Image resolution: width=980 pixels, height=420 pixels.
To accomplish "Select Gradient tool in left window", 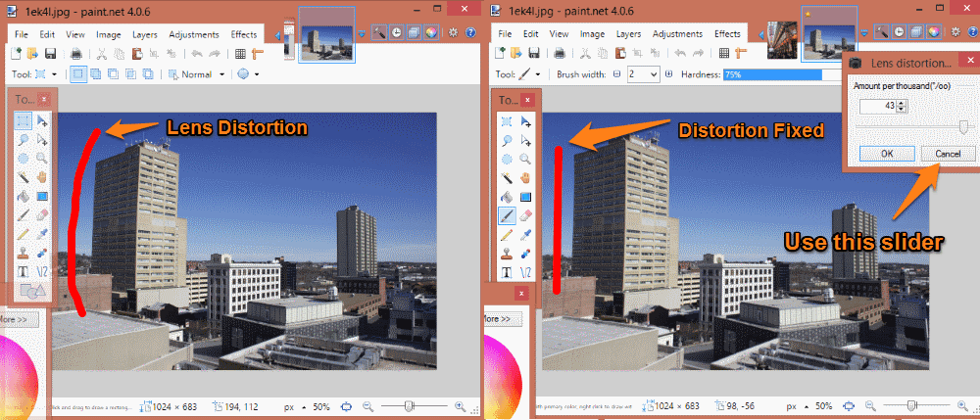I will [x=42, y=197].
